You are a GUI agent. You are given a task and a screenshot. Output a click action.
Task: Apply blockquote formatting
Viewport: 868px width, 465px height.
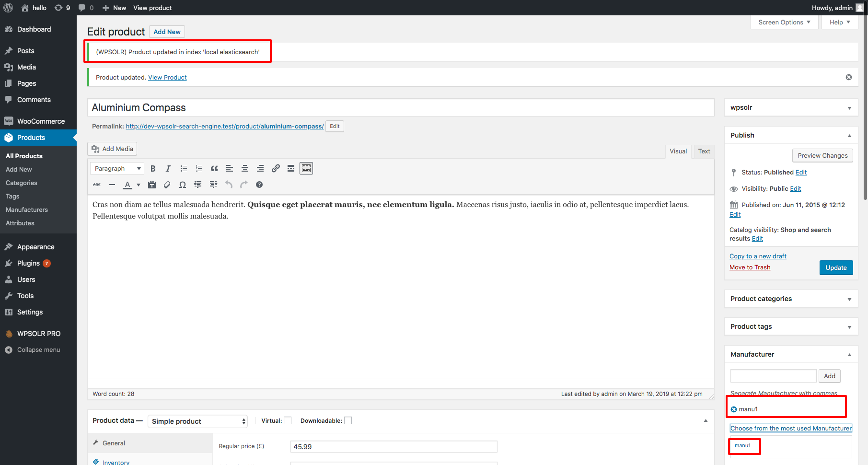point(214,168)
